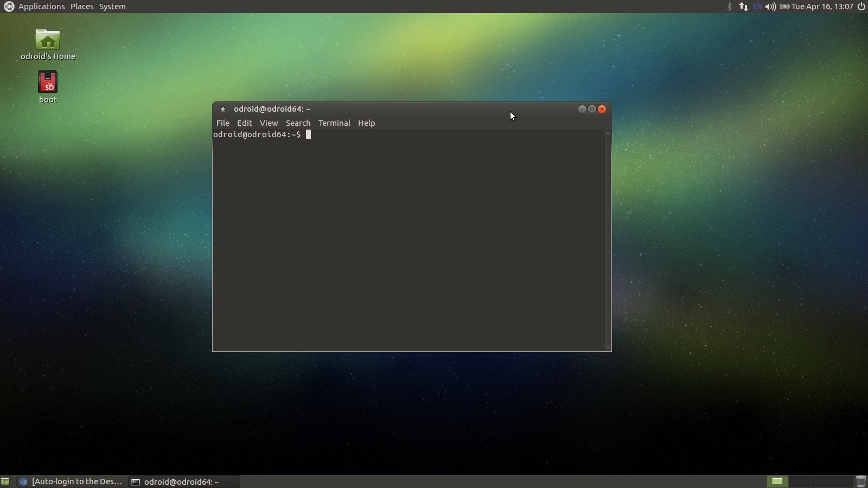
Task: Click the power button icon in top panel
Action: coord(861,7)
